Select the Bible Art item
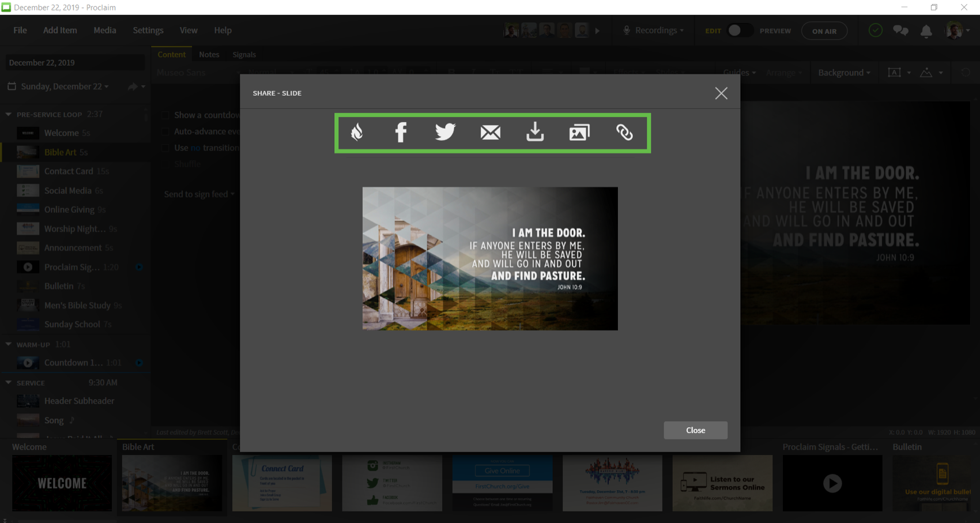Viewport: 980px width, 523px height. (75, 152)
